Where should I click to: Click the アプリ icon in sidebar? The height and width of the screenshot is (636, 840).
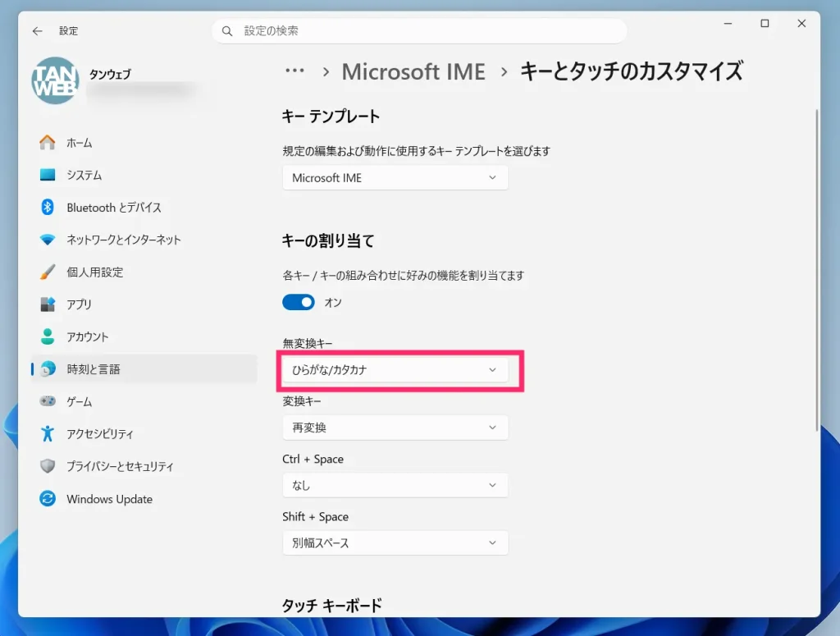click(x=47, y=304)
